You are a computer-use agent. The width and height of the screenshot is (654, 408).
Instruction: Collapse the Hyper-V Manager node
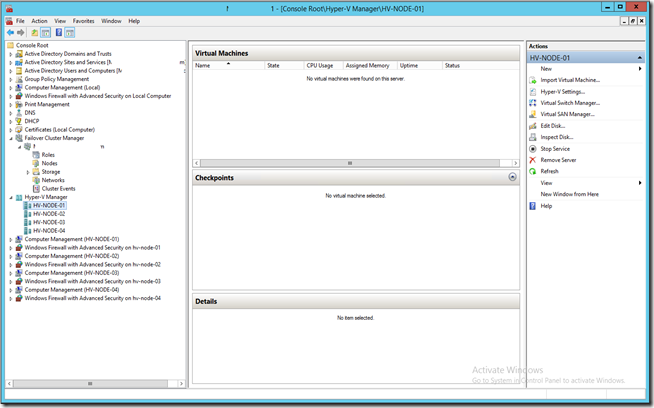pyautogui.click(x=11, y=197)
